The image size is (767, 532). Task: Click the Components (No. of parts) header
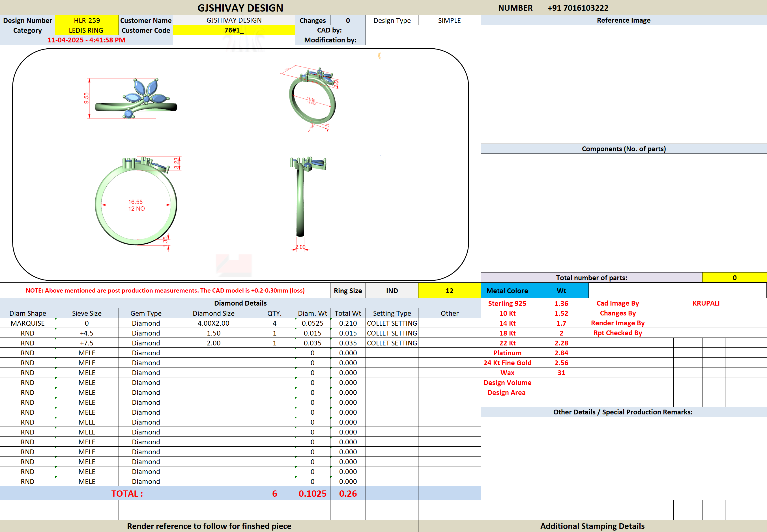point(624,149)
